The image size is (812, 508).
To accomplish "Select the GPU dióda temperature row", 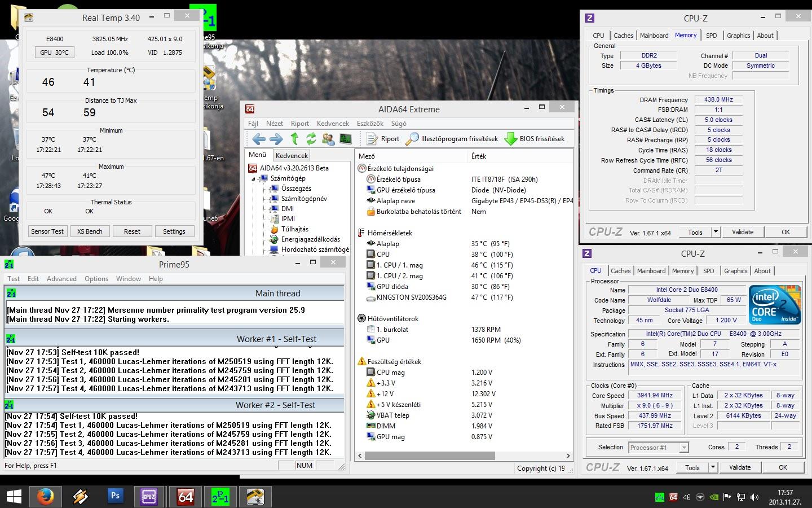I will [x=465, y=287].
